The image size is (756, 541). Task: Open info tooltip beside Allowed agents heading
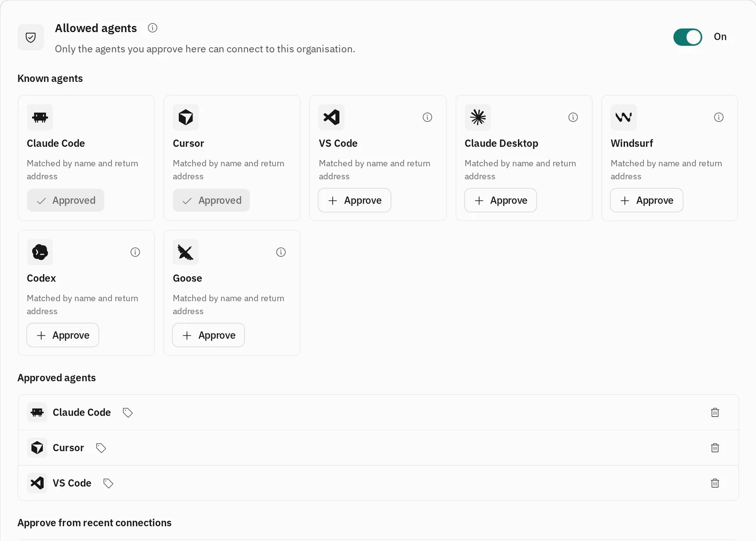152,28
